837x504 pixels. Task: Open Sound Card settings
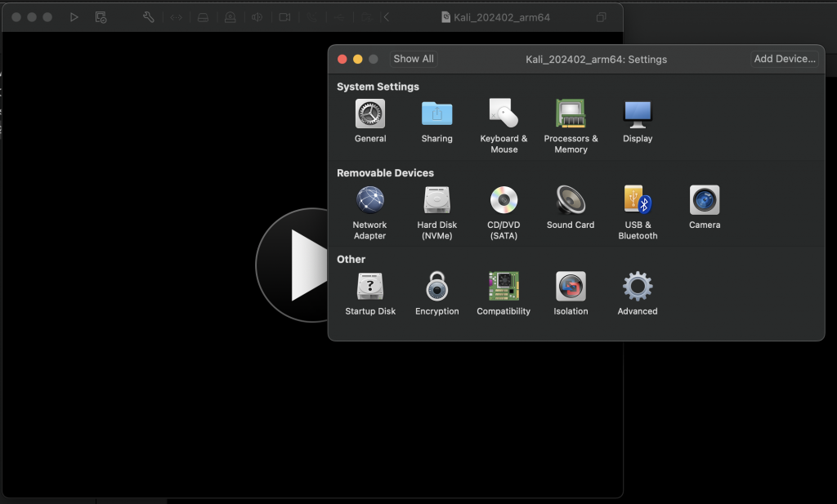[571, 207]
